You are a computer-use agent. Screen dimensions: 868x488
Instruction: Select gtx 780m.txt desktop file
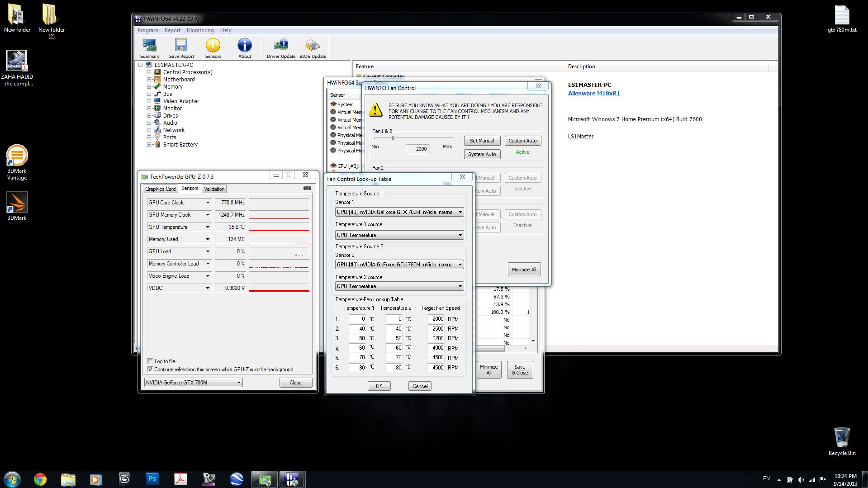[842, 19]
